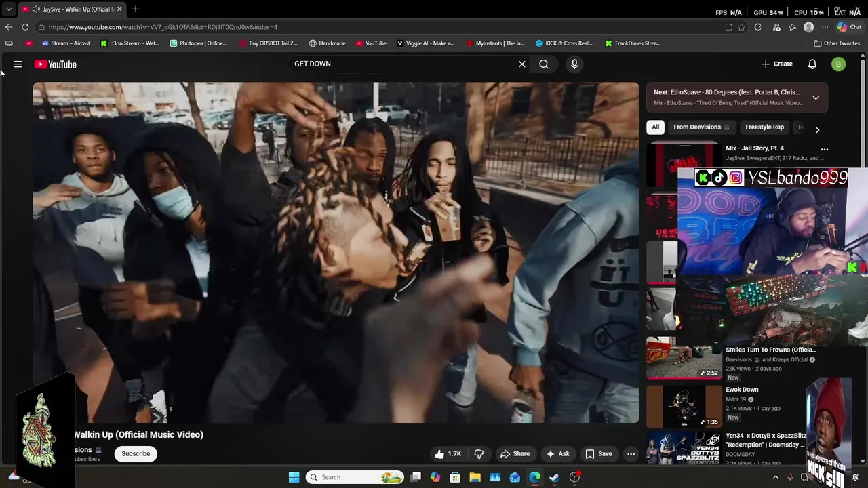Save the video to a playlist
Image resolution: width=868 pixels, height=488 pixels.
(599, 454)
